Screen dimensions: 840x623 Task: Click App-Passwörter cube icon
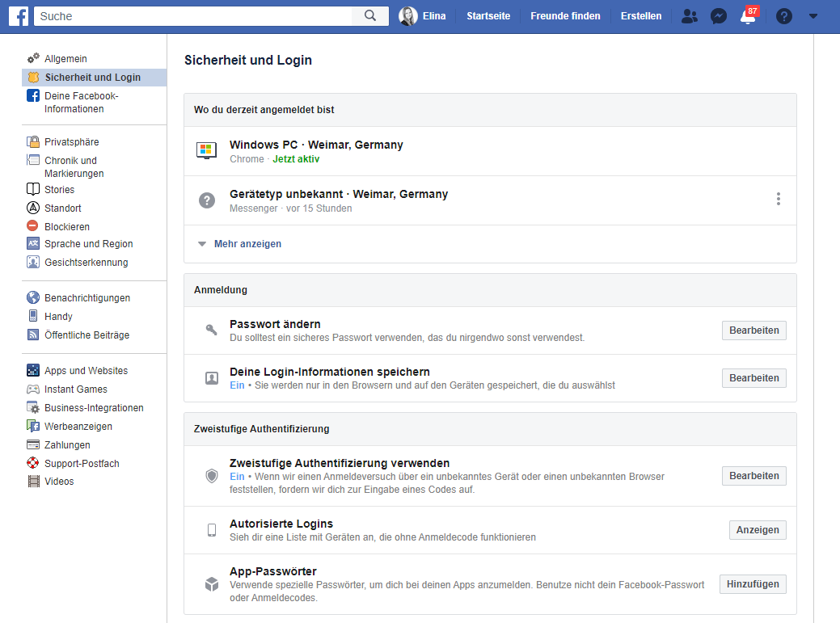[x=212, y=584]
